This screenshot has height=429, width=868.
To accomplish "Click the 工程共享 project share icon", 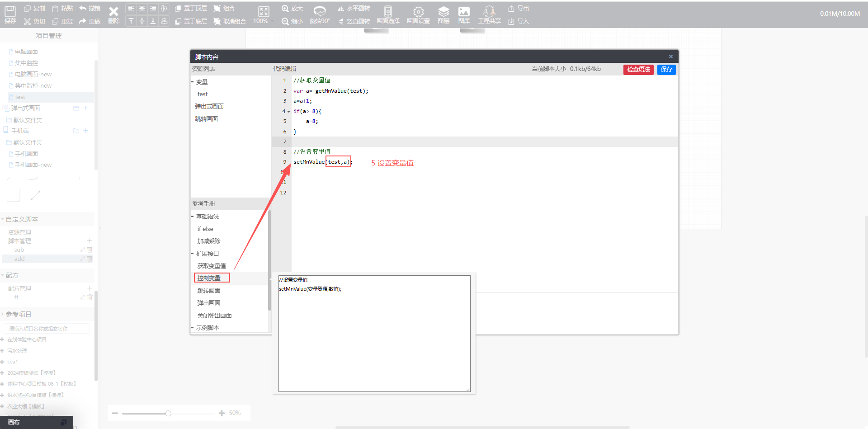I will click(489, 12).
